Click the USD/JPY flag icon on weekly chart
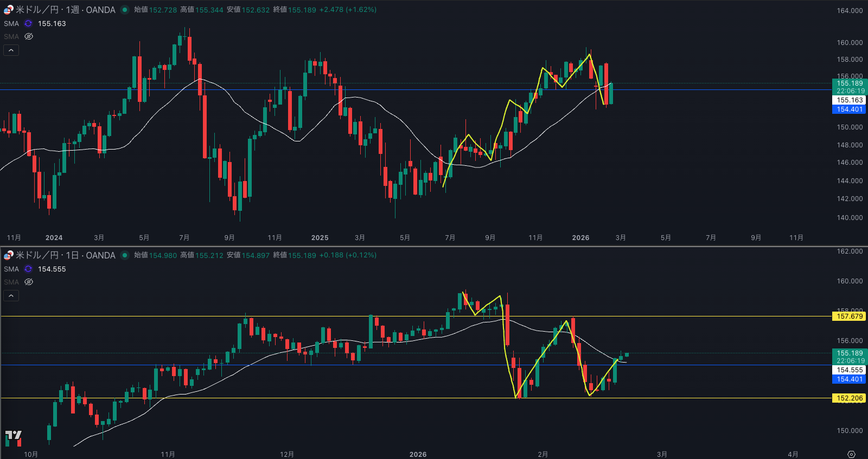The width and height of the screenshot is (868, 459). [8, 10]
